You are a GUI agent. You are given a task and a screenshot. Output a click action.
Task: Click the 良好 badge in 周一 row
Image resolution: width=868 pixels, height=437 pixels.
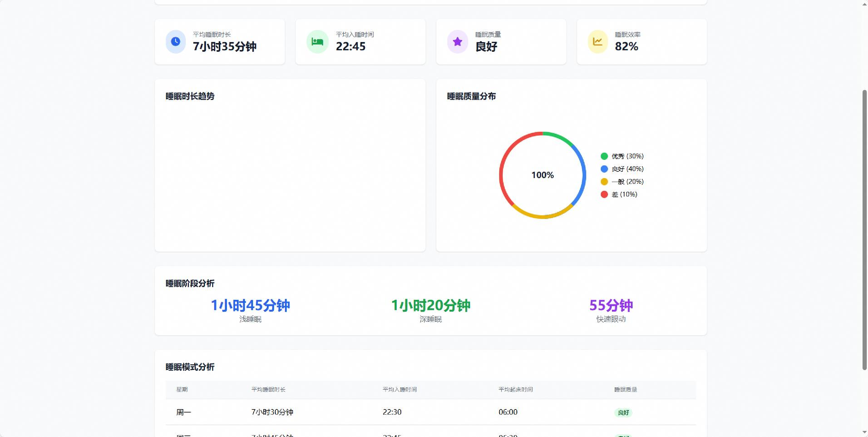coord(623,412)
